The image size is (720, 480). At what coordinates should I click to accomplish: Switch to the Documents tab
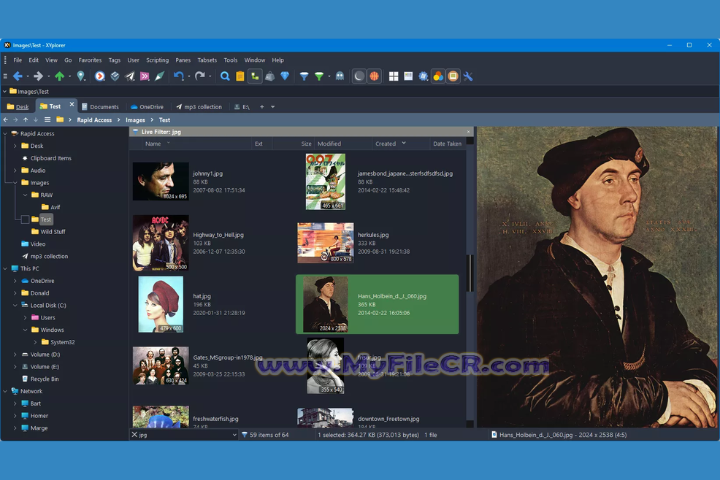[x=100, y=107]
